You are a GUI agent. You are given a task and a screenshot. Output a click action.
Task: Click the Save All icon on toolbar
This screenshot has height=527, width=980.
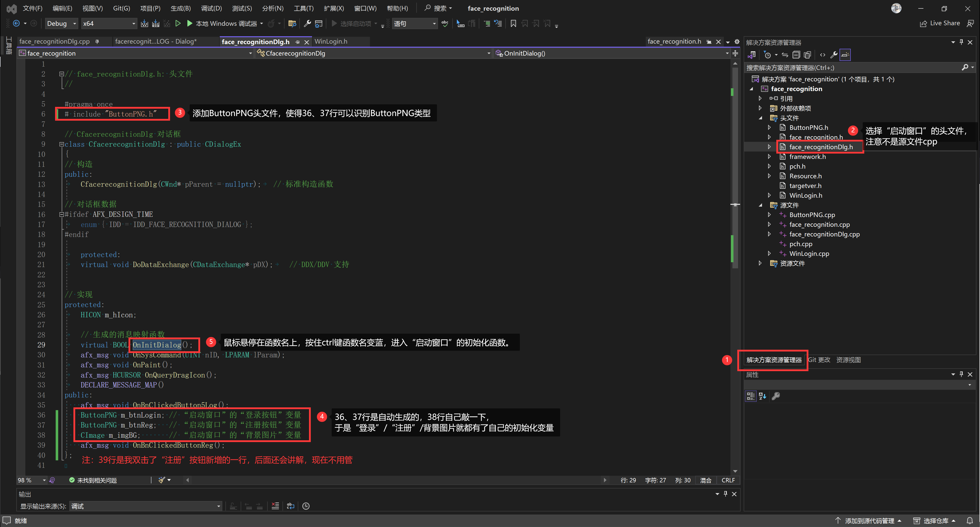click(156, 23)
